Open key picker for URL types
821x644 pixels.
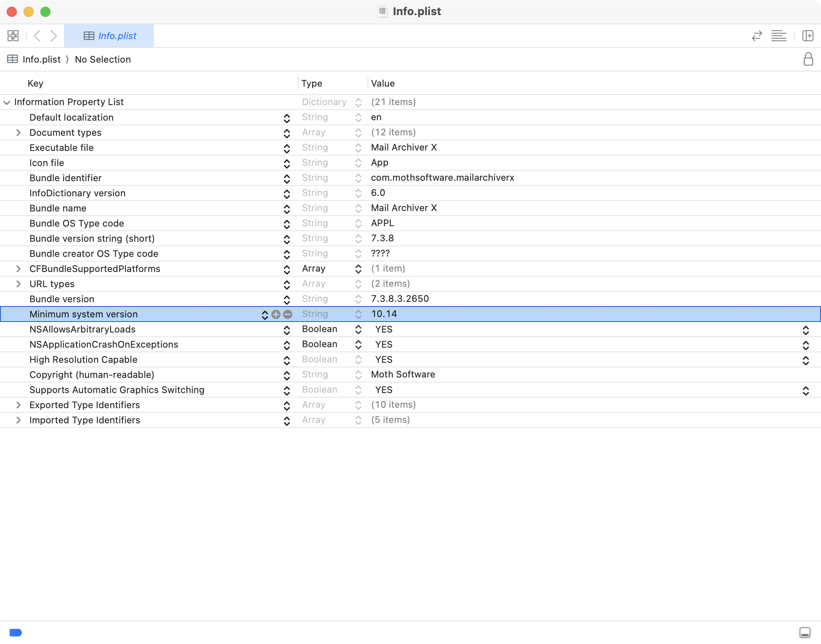[x=287, y=285]
